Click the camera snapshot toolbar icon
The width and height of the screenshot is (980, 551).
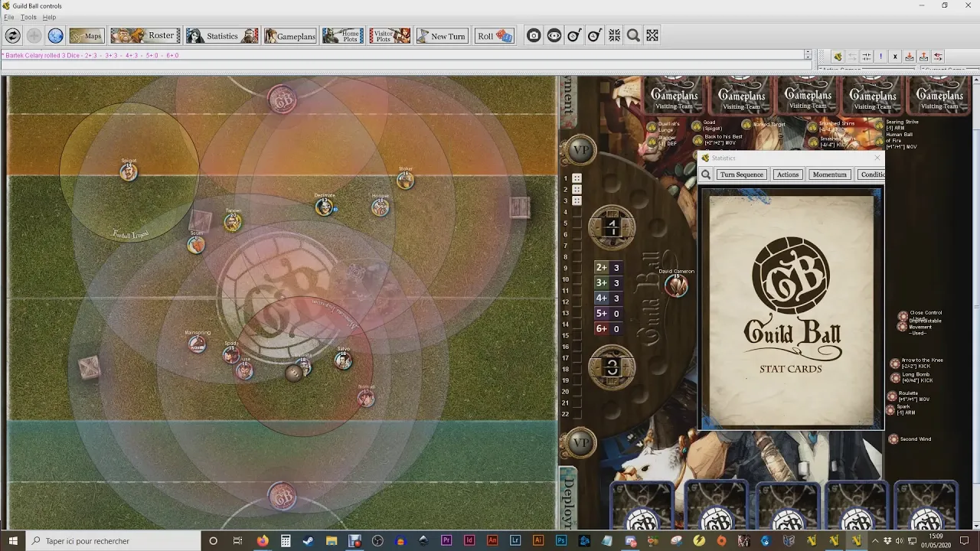click(534, 35)
